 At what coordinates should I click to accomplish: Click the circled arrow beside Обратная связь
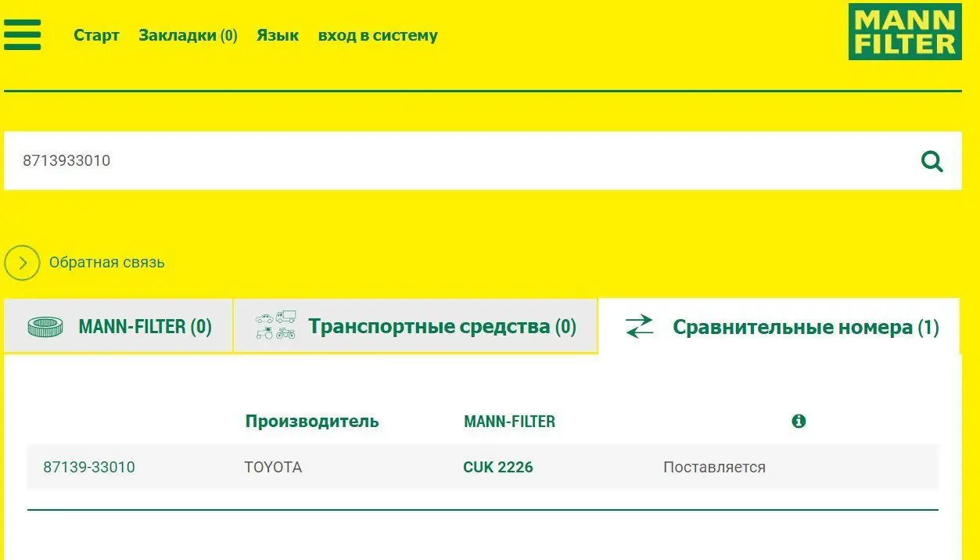coord(22,263)
